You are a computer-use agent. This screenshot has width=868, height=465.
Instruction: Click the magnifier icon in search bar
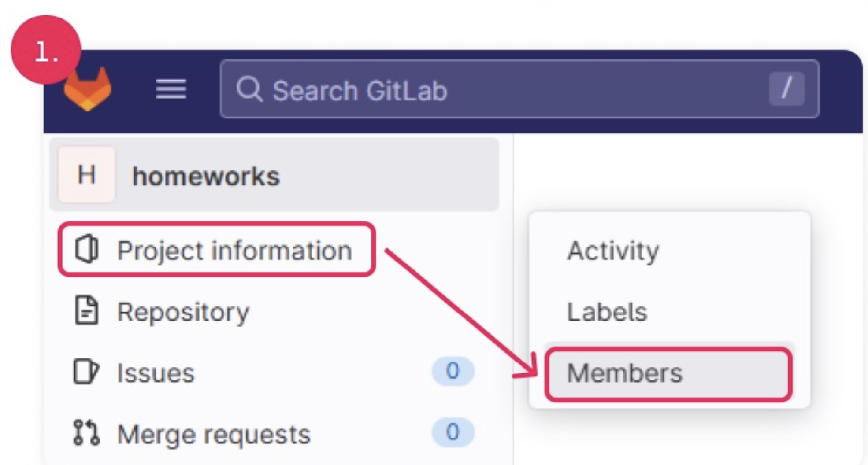[x=249, y=89]
